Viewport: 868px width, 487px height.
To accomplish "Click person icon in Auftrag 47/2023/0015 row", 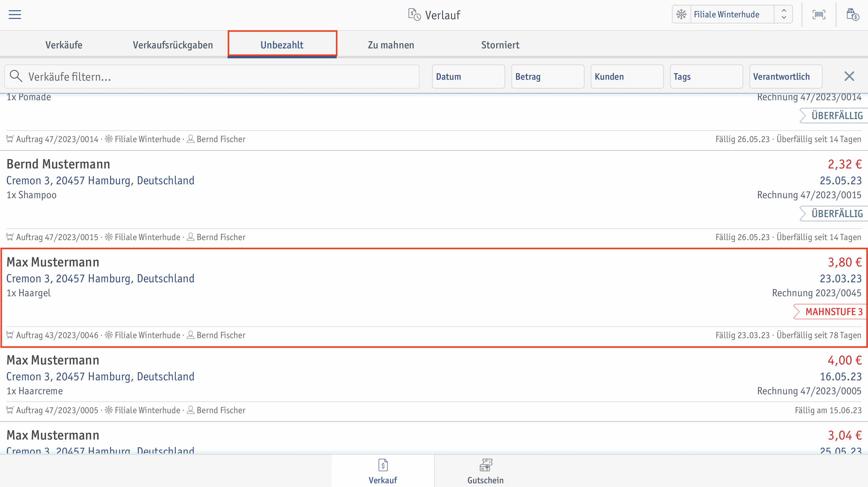I will pyautogui.click(x=190, y=237).
